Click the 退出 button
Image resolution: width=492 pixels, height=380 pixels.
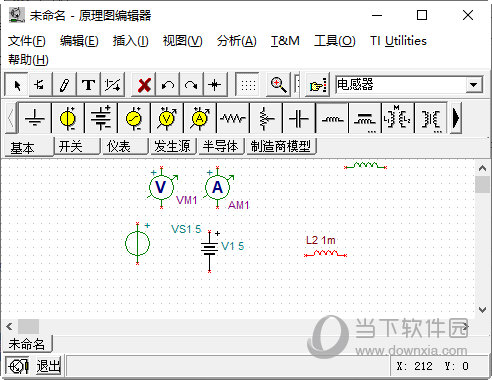pos(49,366)
